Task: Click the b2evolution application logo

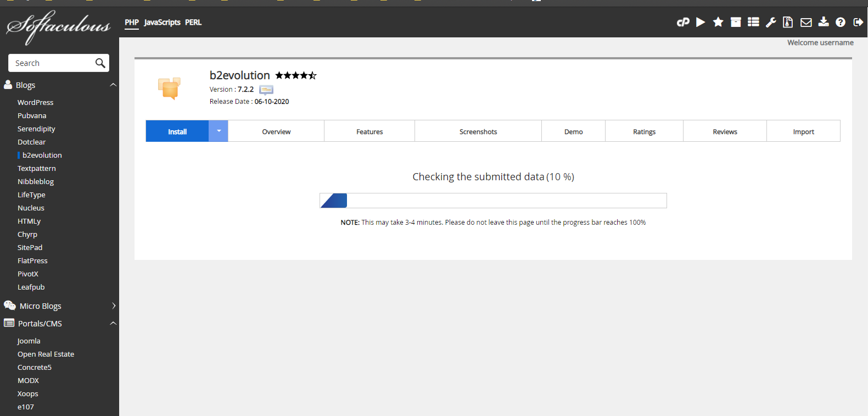Action: pos(169,88)
